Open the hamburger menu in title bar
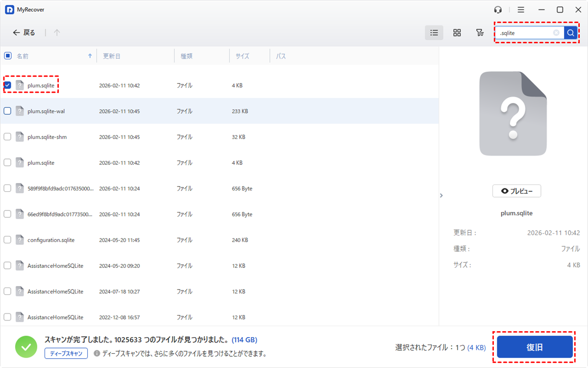588x368 pixels. pos(521,10)
